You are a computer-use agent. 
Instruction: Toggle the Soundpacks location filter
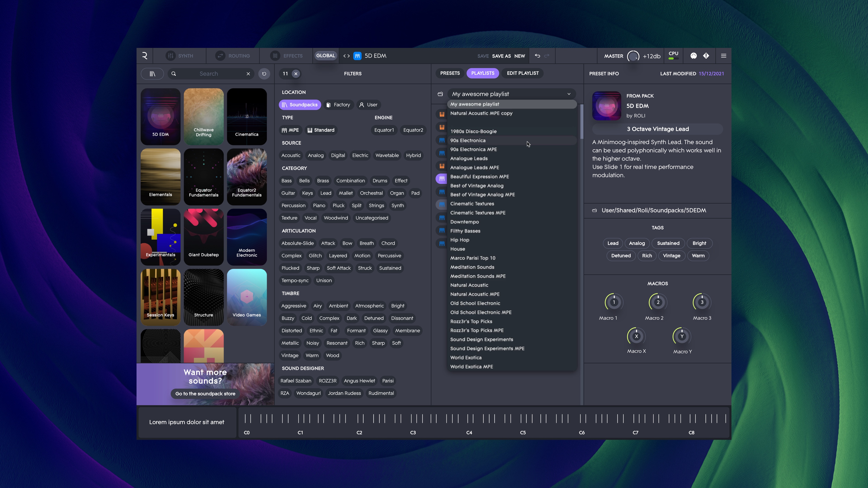pyautogui.click(x=300, y=105)
